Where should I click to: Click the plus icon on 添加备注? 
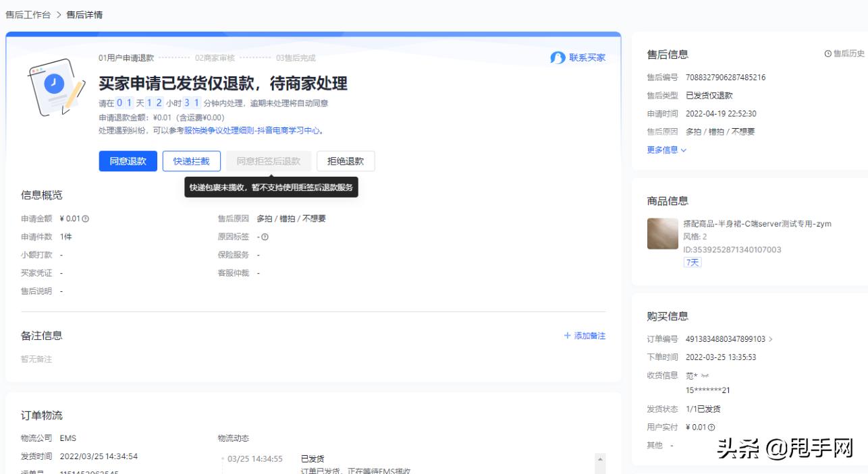click(566, 335)
